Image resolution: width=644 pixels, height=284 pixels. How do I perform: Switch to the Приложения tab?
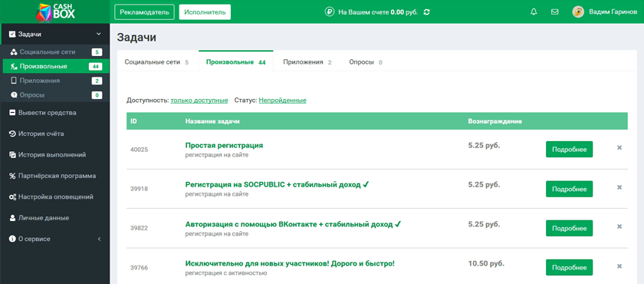pyautogui.click(x=307, y=62)
